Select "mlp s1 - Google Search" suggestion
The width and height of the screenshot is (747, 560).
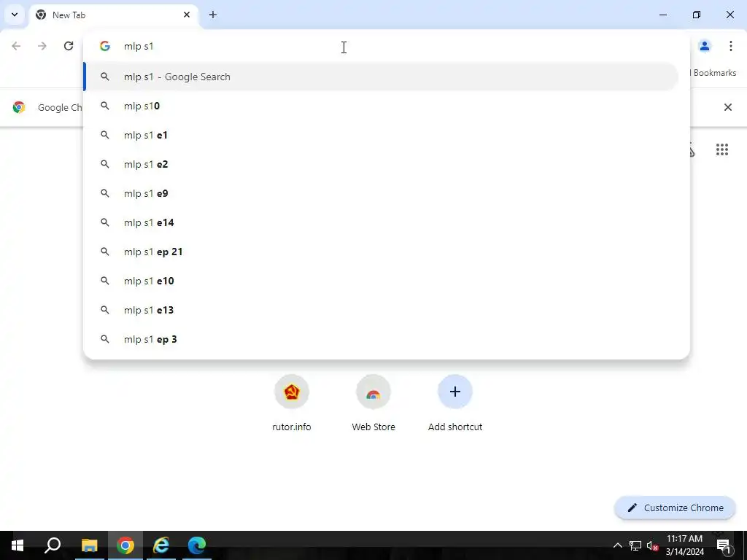pos(381,77)
